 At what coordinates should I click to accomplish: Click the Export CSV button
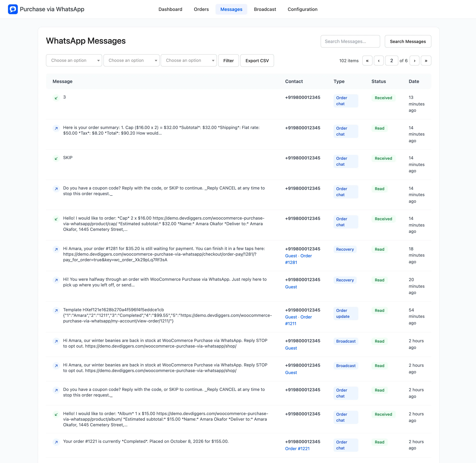(x=257, y=61)
